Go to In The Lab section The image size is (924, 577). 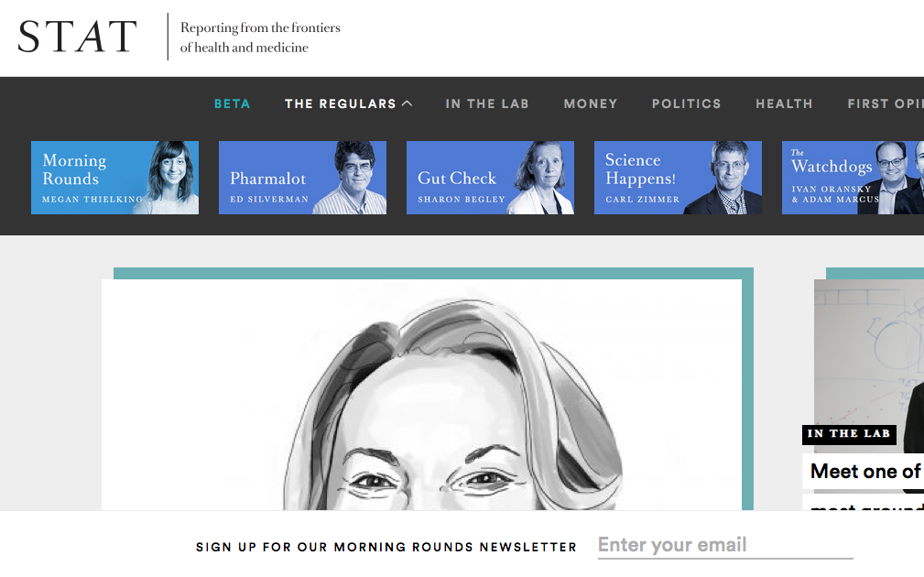click(487, 103)
